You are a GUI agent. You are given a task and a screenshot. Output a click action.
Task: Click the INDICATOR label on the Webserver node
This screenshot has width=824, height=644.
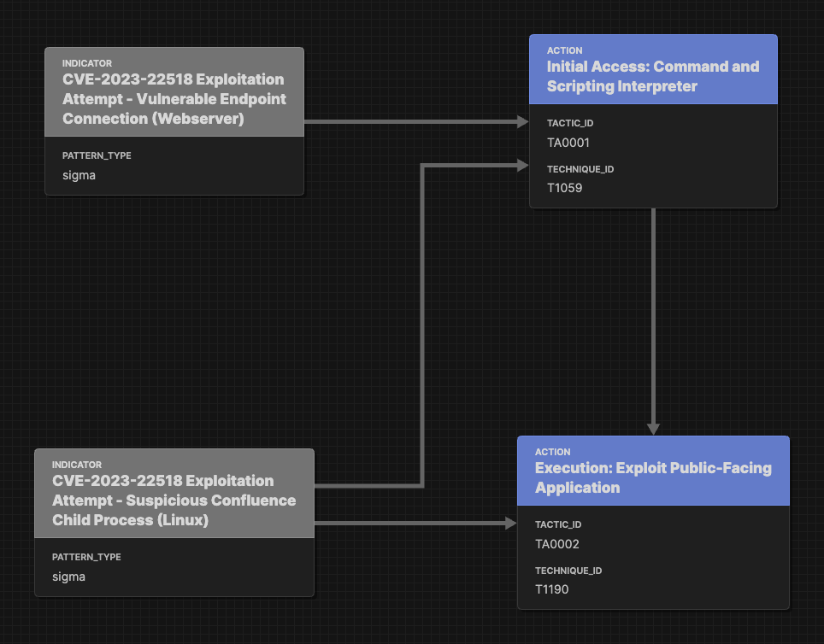(85, 63)
